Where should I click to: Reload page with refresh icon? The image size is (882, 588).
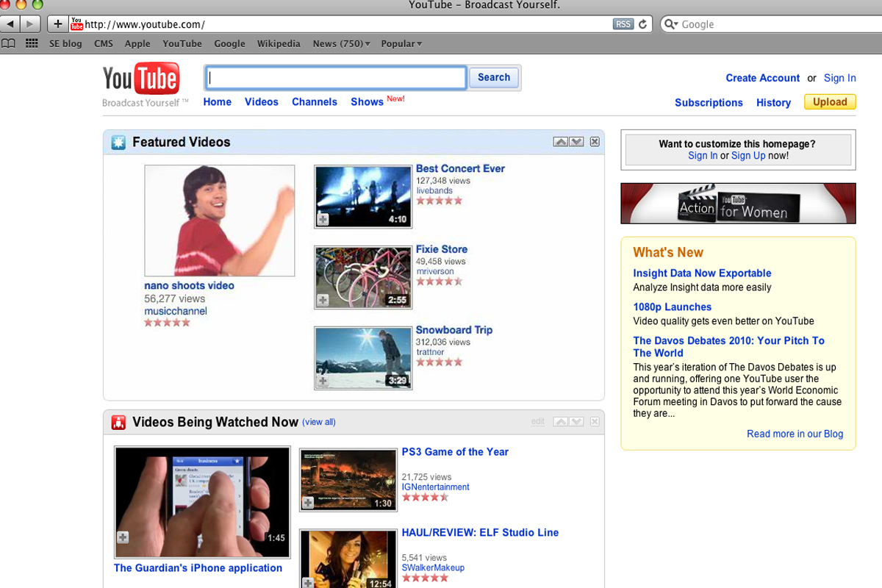point(643,24)
